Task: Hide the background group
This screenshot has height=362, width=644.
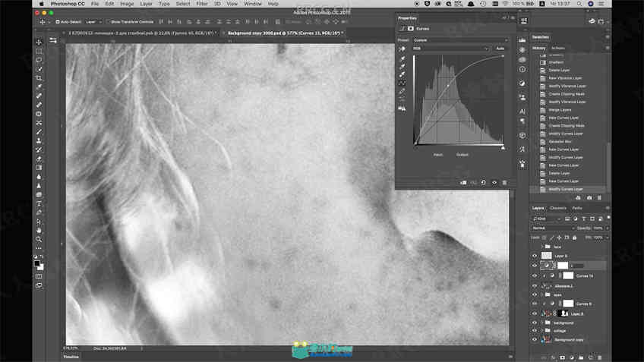Action: click(535, 323)
